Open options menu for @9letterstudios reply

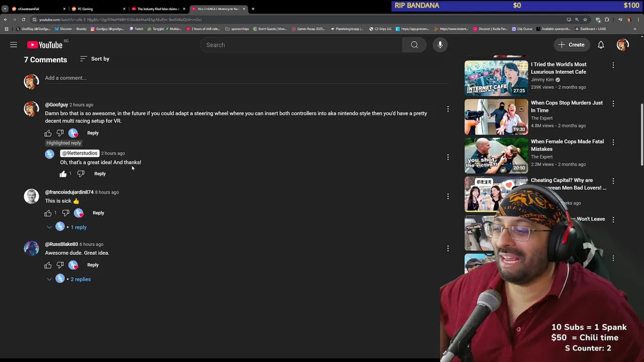[448, 157]
